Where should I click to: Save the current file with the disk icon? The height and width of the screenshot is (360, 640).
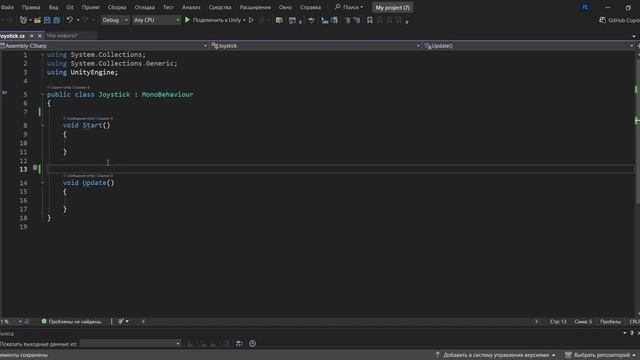[47, 20]
